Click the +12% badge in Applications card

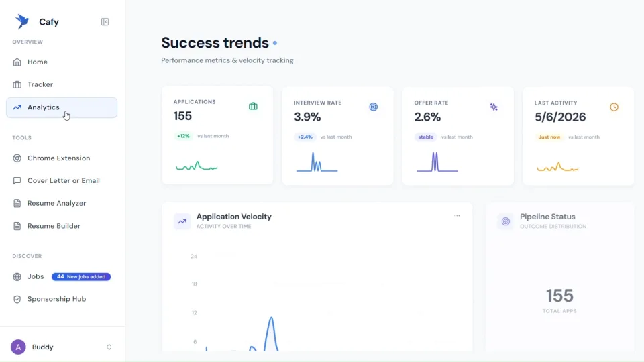[x=183, y=136]
